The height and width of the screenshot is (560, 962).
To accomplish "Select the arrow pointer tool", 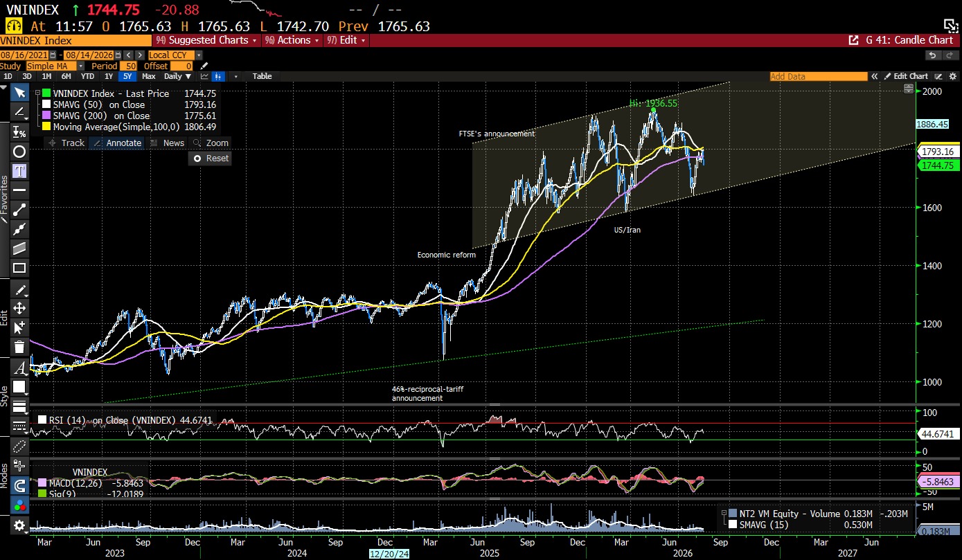I will pyautogui.click(x=19, y=93).
